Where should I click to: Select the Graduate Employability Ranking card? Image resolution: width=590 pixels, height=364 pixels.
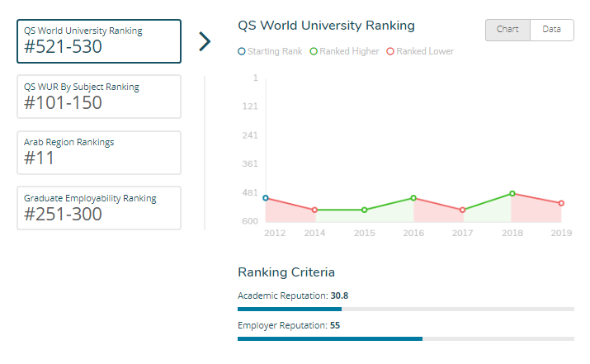pos(99,208)
